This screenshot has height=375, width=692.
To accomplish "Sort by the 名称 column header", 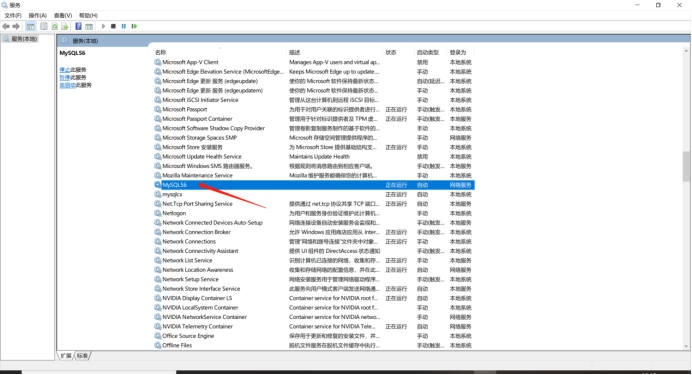I will point(160,52).
